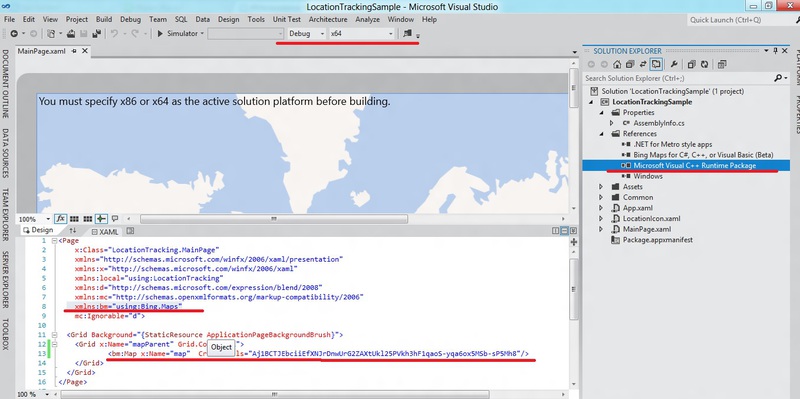Click the Navigate Backward toolbar arrow
The height and width of the screenshot is (399, 800).
point(14,33)
